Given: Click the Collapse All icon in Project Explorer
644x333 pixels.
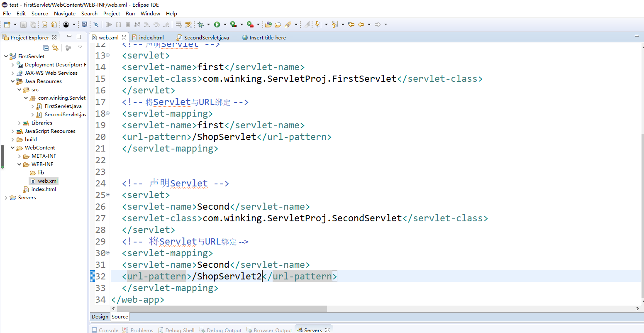Looking at the screenshot, I should [x=46, y=48].
